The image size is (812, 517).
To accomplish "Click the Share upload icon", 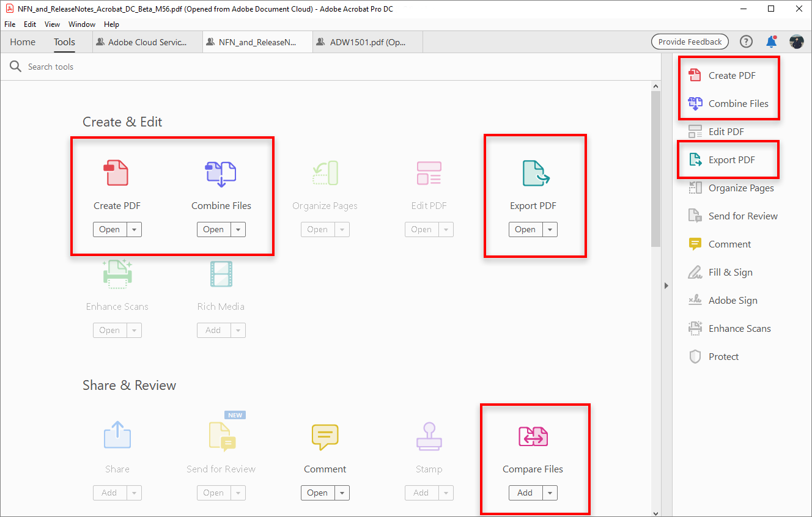I will (x=117, y=435).
